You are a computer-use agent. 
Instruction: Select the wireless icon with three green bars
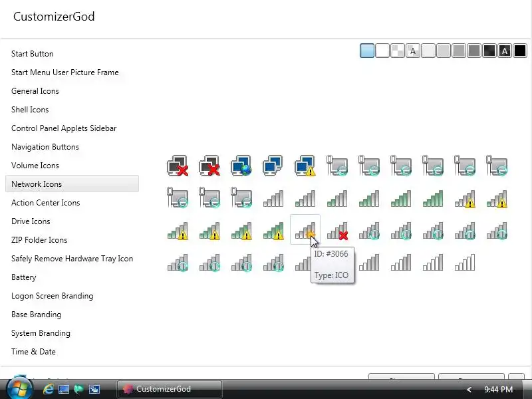coord(369,198)
